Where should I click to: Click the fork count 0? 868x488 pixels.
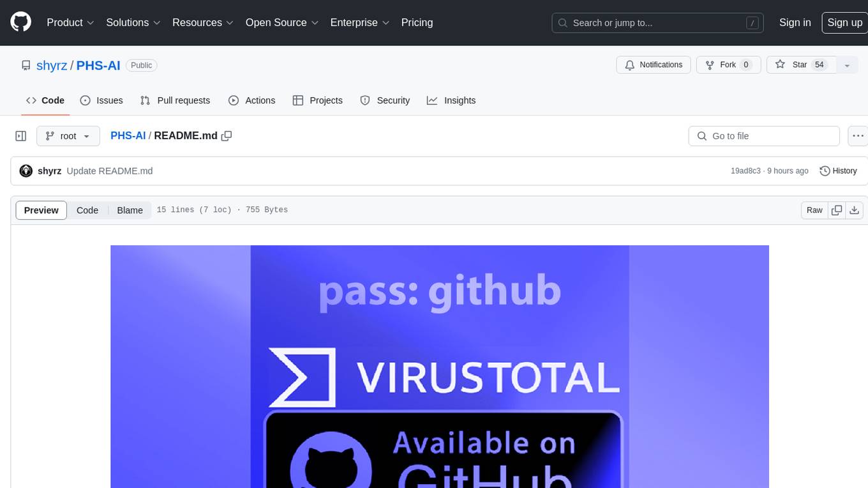pyautogui.click(x=745, y=65)
